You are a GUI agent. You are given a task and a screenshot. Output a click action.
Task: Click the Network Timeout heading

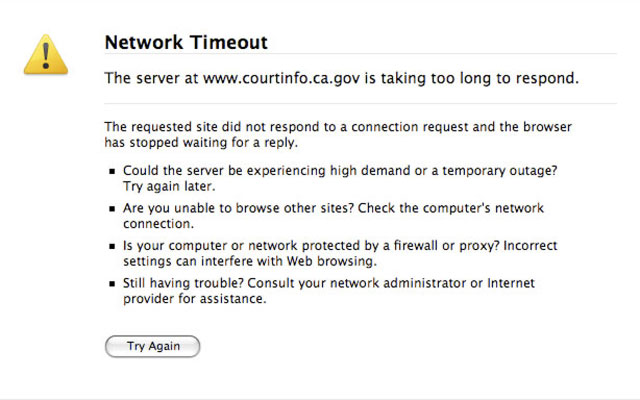(186, 42)
